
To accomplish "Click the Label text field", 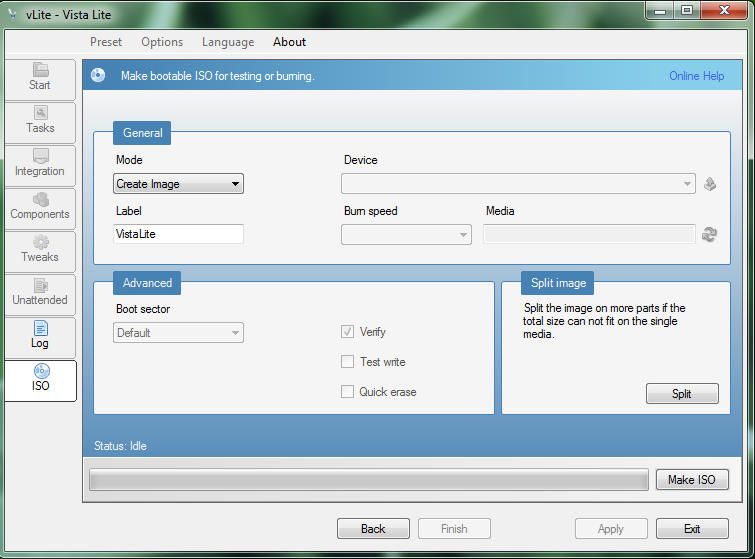I will [x=178, y=234].
